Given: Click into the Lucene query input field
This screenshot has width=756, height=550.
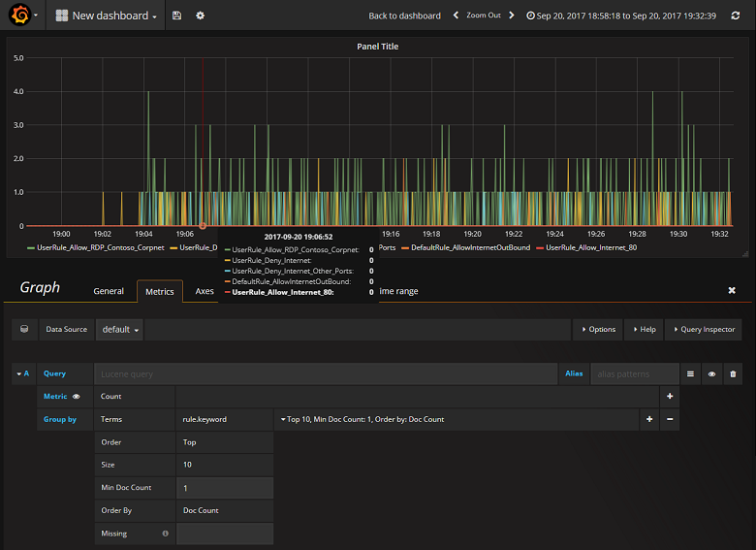Looking at the screenshot, I should click(328, 373).
